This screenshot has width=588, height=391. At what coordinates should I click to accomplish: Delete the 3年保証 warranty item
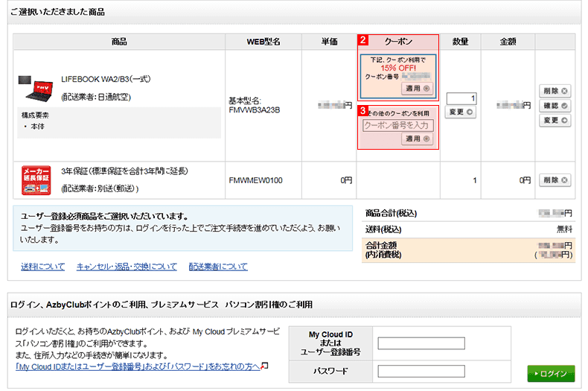pos(555,180)
